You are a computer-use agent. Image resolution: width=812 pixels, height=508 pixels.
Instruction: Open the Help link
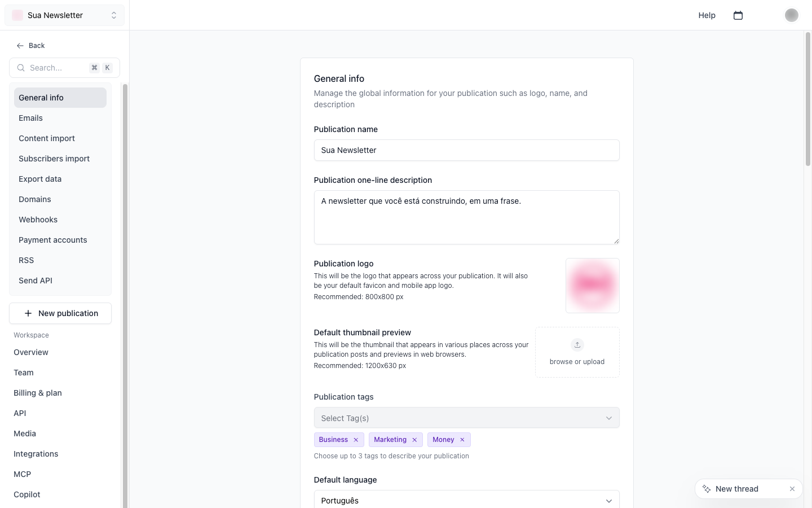tap(707, 15)
